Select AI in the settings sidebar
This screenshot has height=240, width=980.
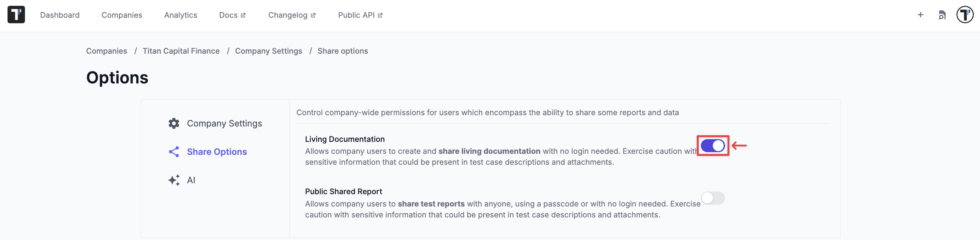point(191,180)
